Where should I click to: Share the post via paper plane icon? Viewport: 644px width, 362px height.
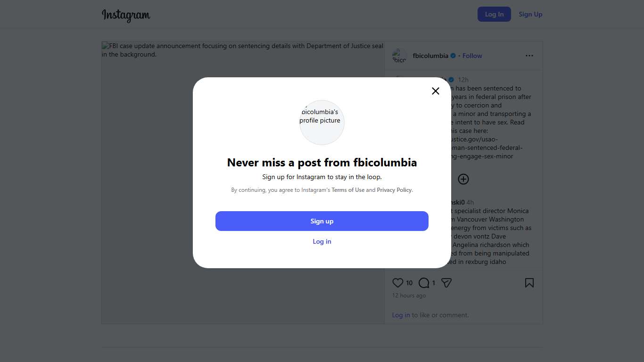click(x=446, y=283)
